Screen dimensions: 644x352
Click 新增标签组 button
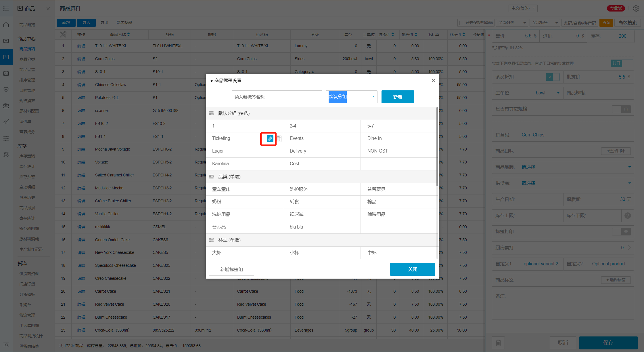click(231, 269)
